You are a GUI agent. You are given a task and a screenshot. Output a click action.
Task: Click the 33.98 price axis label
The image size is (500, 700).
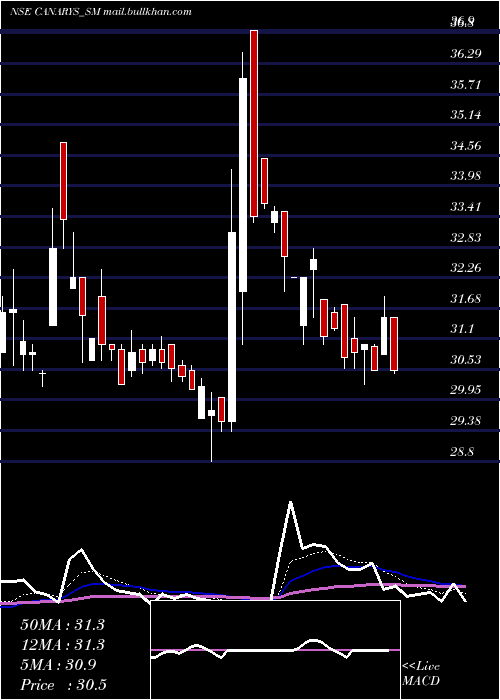click(466, 176)
